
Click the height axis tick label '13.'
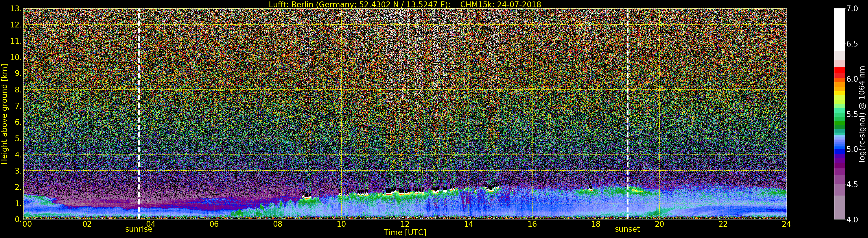[16, 9]
